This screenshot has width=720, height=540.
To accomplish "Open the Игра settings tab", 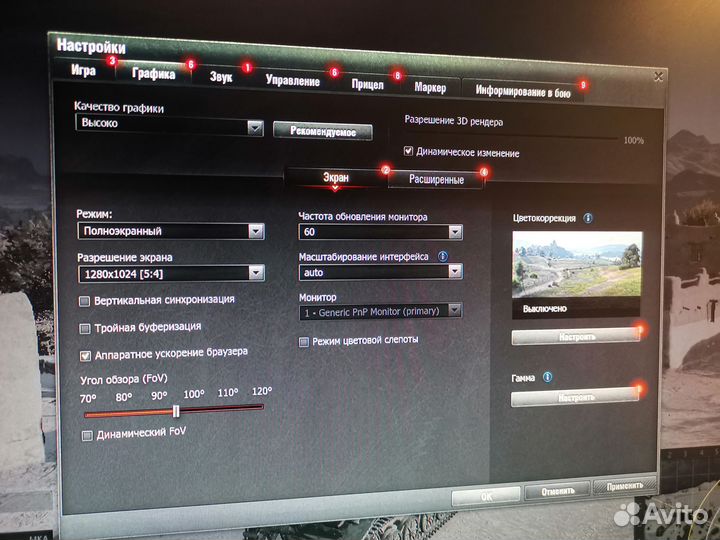I will [84, 70].
